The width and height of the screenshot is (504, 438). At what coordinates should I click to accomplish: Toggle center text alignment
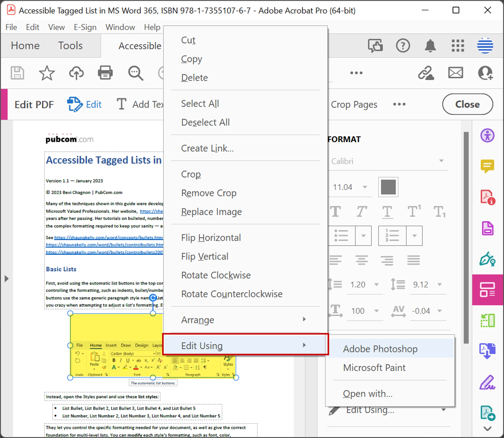[362, 260]
